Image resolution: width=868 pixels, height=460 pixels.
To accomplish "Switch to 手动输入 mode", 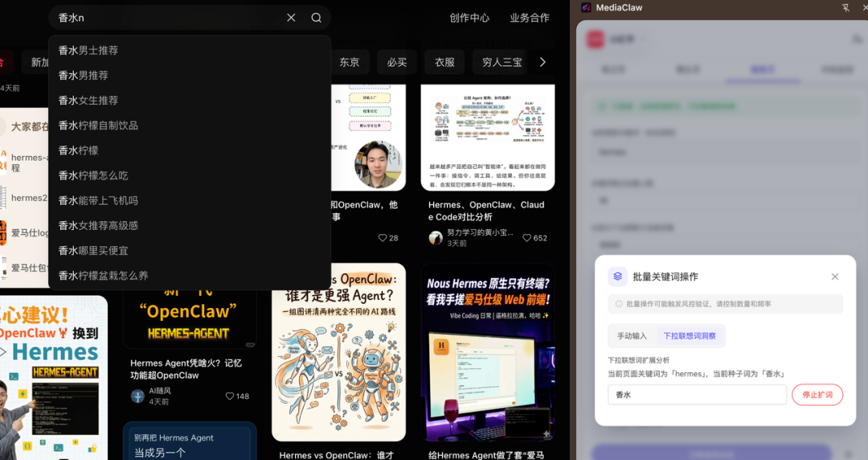I will click(633, 336).
